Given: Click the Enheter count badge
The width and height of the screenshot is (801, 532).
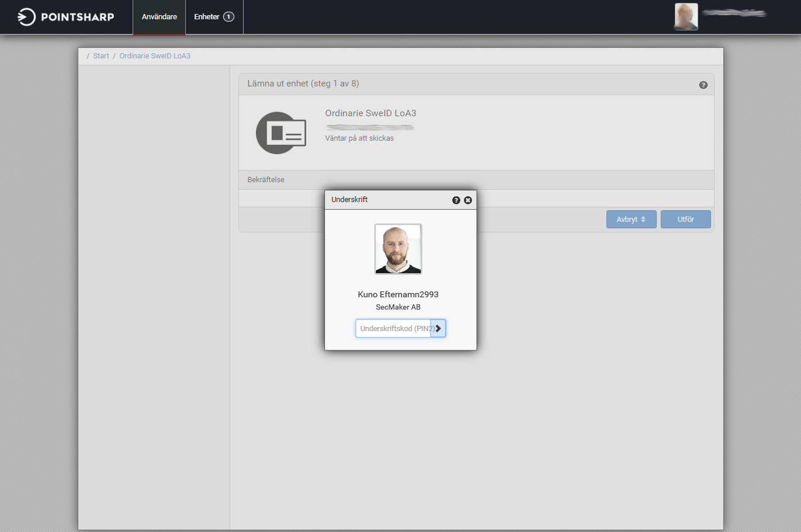Looking at the screenshot, I should click(x=228, y=17).
